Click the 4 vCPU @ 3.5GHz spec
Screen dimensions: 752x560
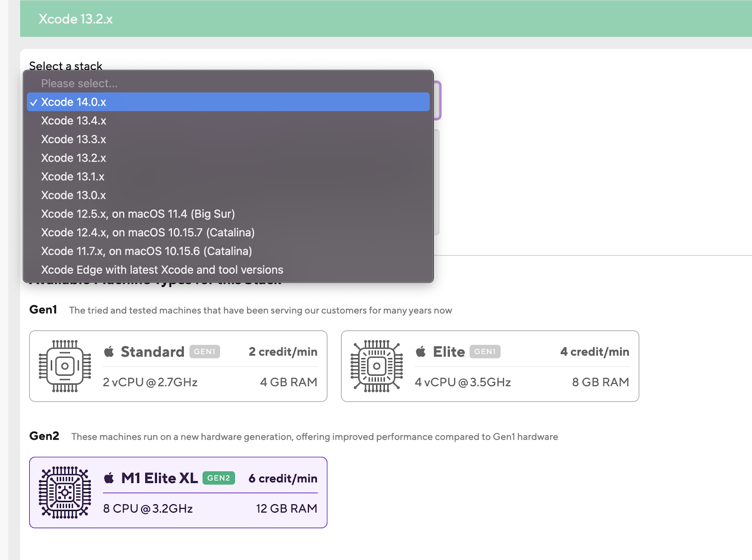click(x=462, y=382)
